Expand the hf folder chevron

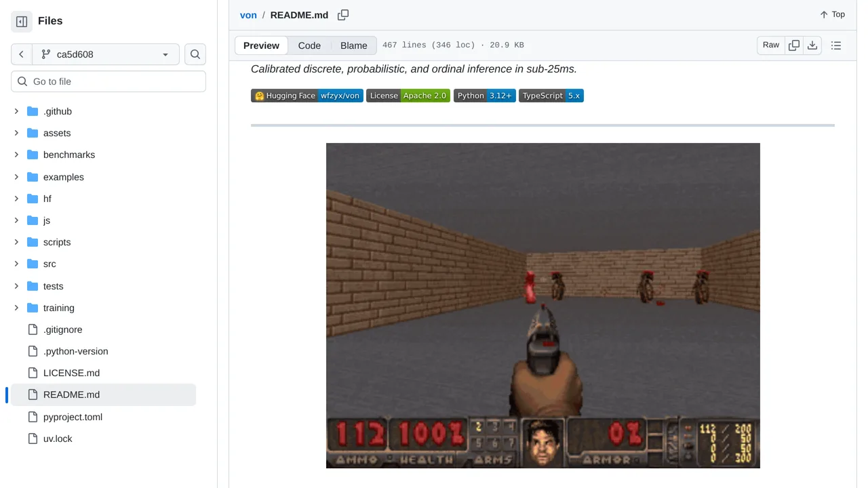pos(16,199)
